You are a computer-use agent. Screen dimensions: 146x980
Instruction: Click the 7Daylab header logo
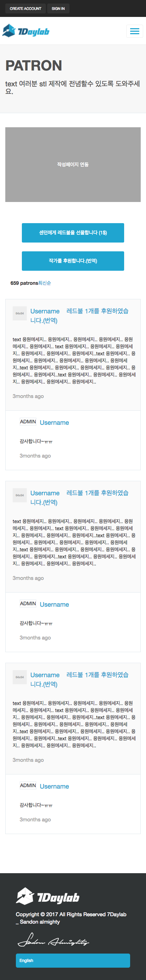[x=26, y=31]
